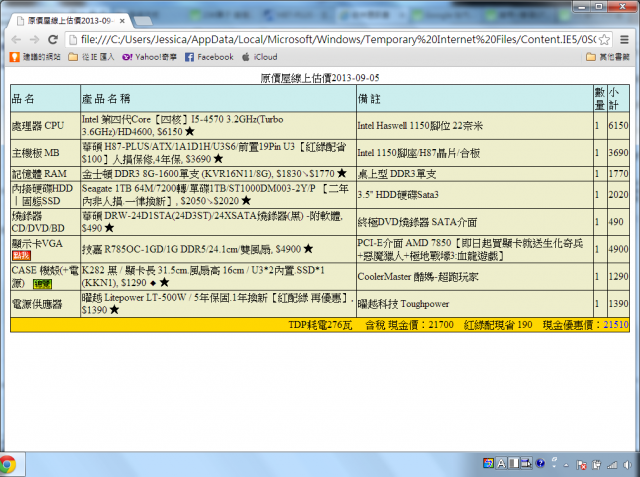Reload the page with refresh icon

pos(53,40)
